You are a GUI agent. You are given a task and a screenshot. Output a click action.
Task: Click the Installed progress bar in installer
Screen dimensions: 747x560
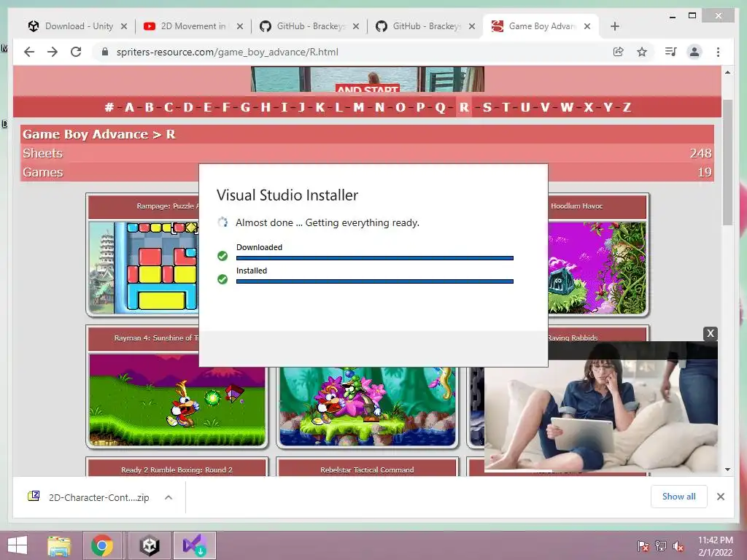click(375, 281)
